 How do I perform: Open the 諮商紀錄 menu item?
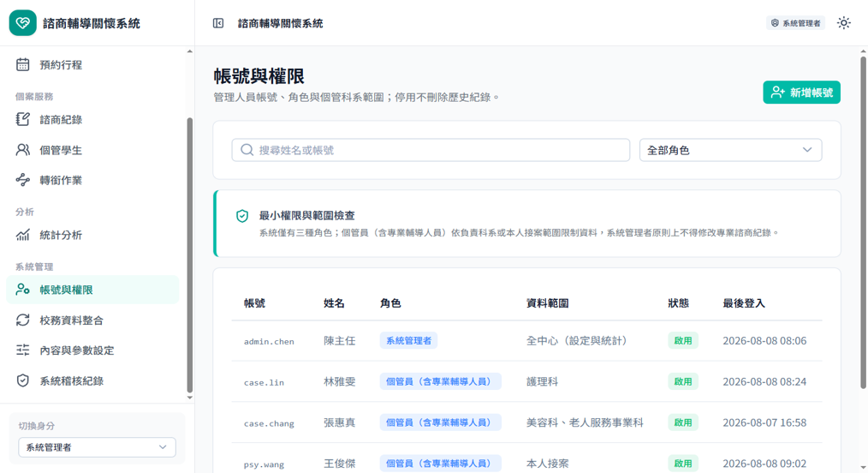tap(92, 120)
